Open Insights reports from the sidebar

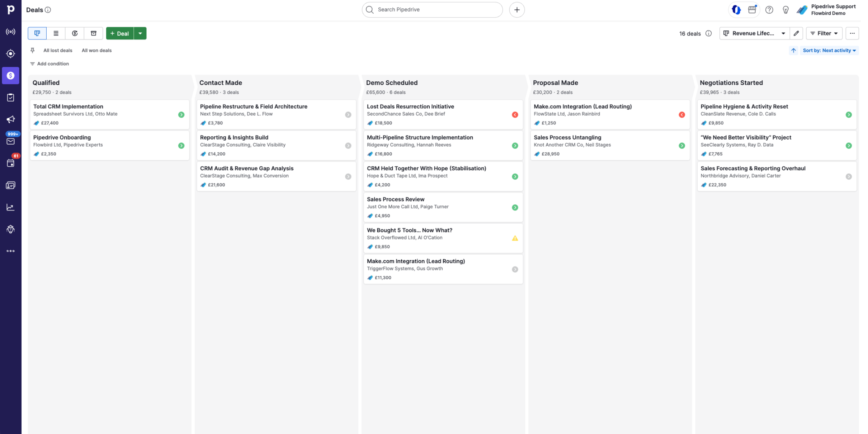click(x=10, y=207)
